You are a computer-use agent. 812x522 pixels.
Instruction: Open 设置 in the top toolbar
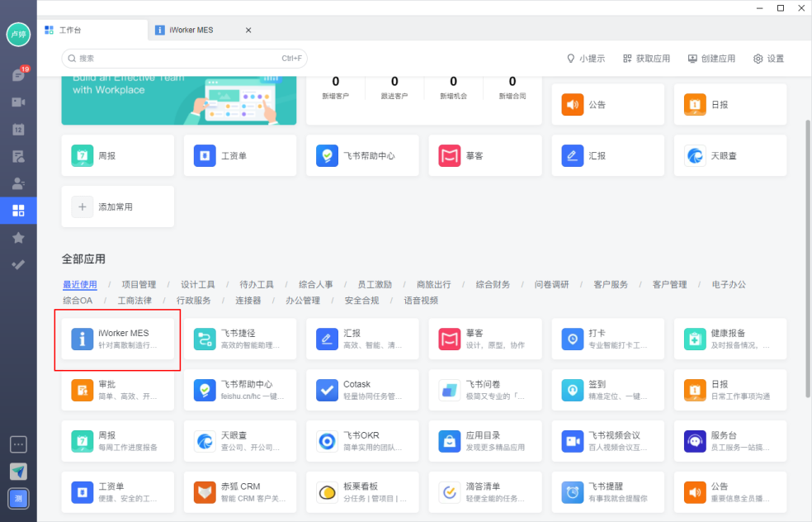(768, 59)
